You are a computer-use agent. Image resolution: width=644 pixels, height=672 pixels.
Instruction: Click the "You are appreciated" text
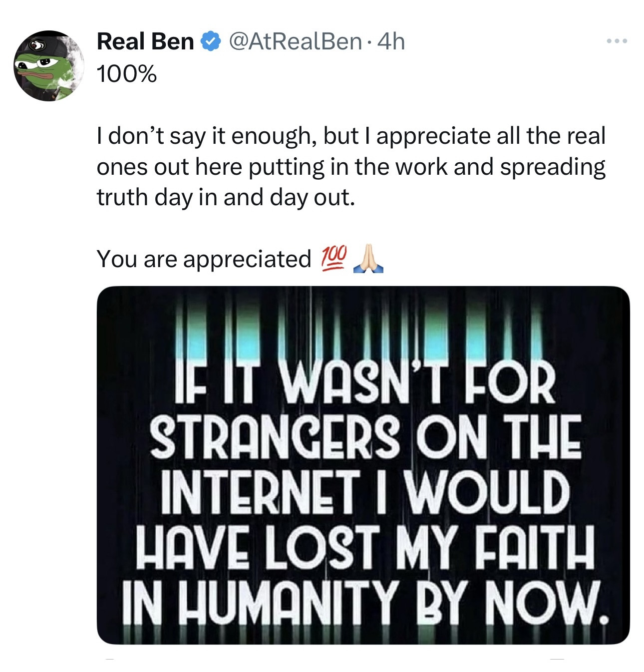click(204, 259)
